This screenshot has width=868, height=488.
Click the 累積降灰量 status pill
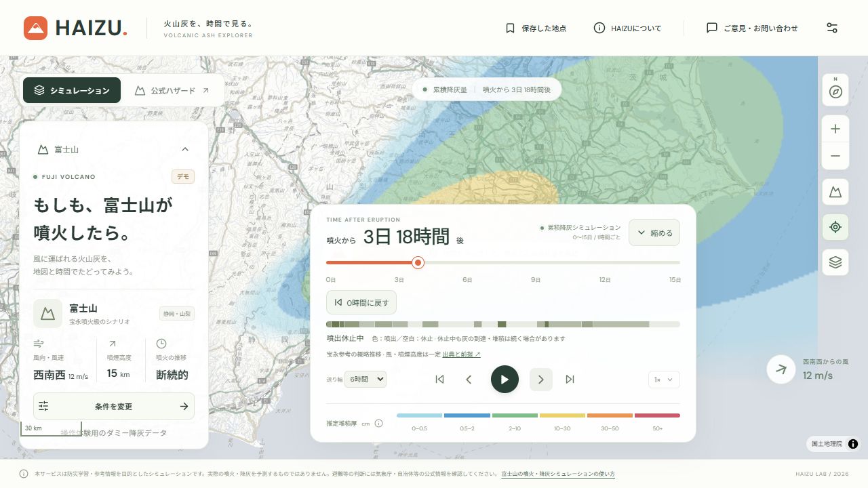tap(487, 89)
